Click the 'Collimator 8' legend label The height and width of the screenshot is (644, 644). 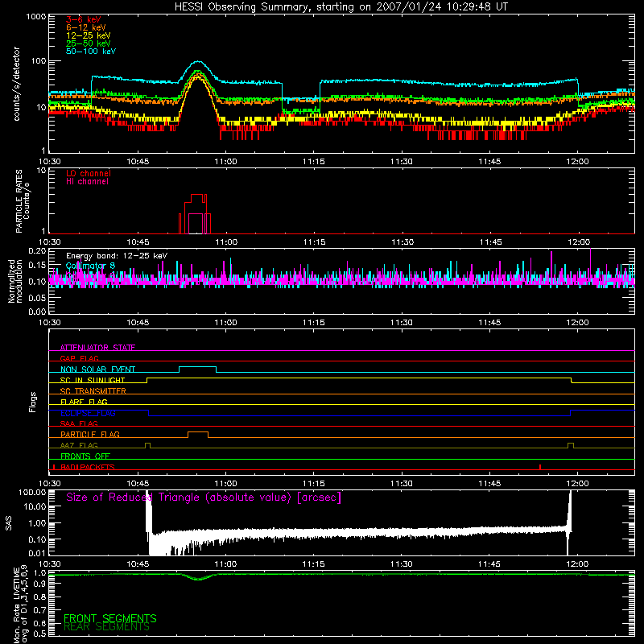coord(90,266)
